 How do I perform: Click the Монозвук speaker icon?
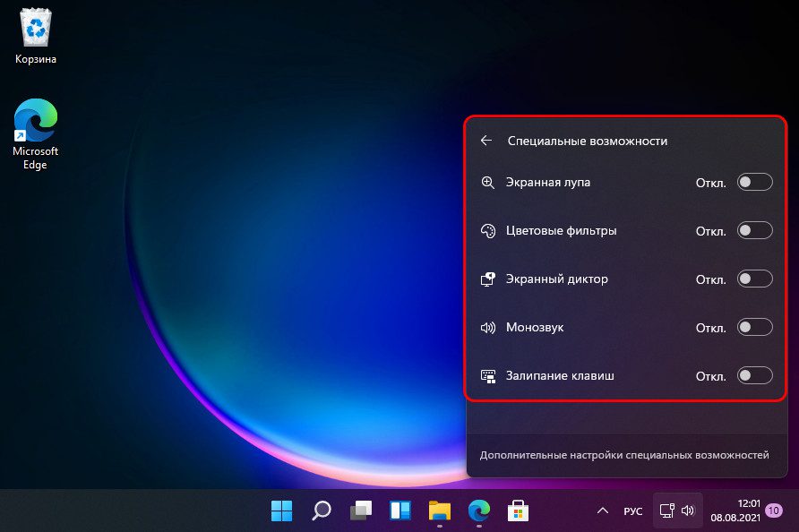coord(487,328)
